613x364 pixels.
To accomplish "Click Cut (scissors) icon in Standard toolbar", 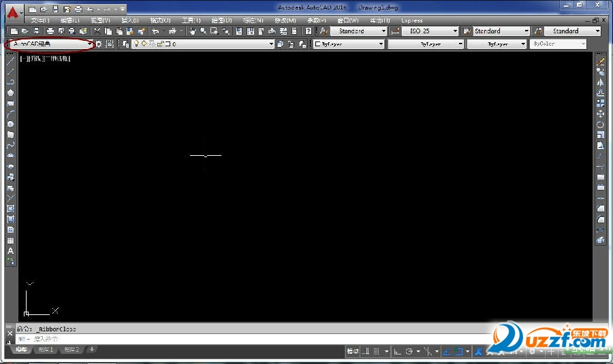I will [97, 31].
